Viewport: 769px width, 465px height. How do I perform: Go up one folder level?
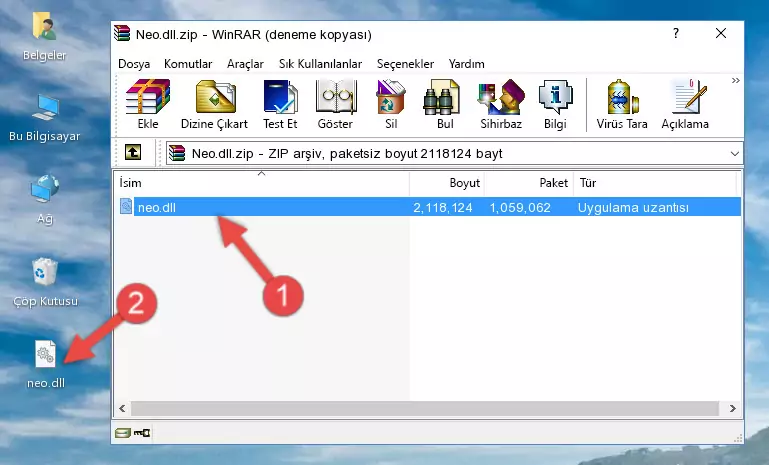(133, 153)
